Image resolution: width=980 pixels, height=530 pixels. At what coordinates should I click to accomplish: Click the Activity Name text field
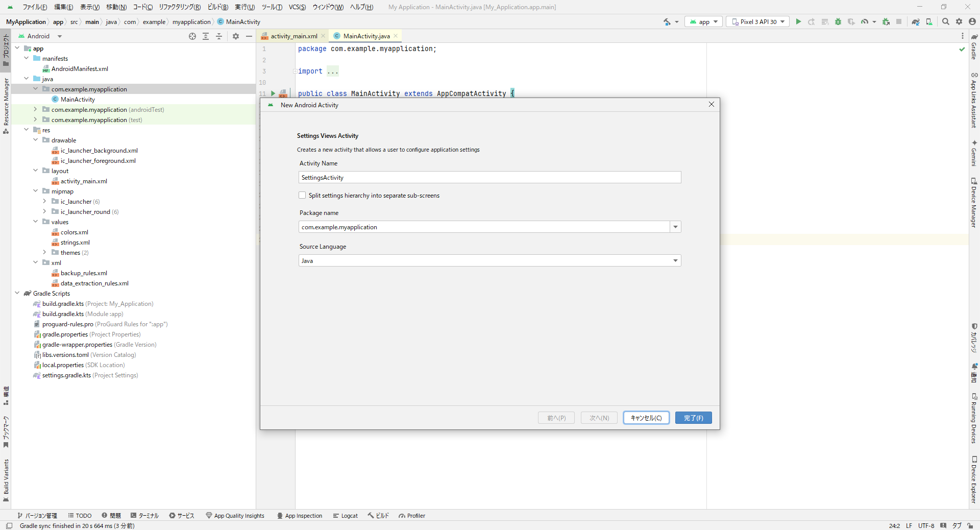[x=489, y=178]
